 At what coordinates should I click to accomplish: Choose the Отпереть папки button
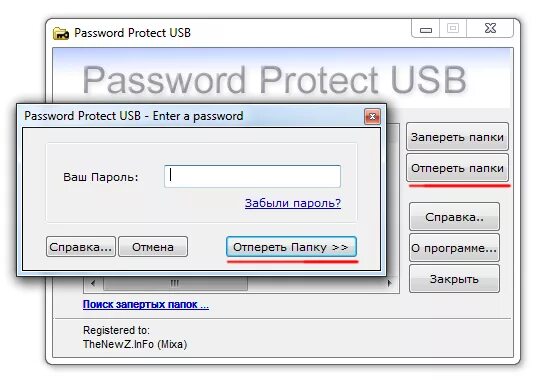click(457, 168)
